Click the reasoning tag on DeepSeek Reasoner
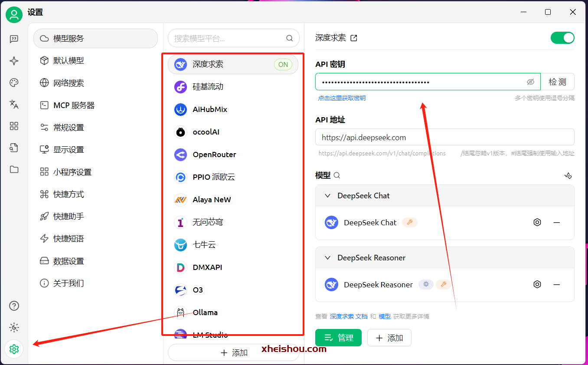The width and height of the screenshot is (588, 365). tap(426, 285)
